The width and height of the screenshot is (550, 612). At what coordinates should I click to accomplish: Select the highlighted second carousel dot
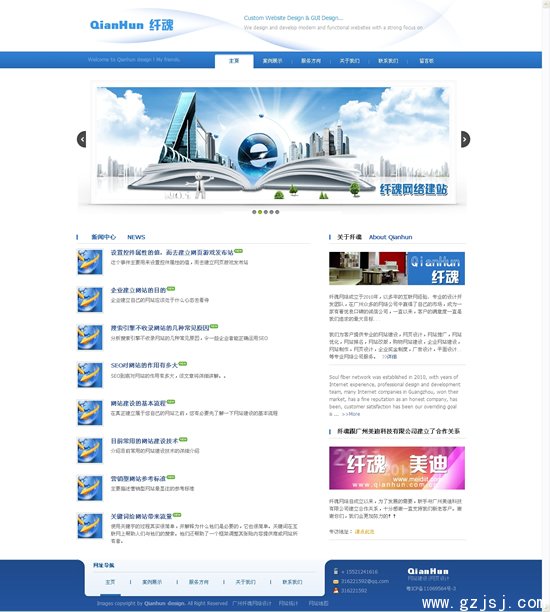260,212
